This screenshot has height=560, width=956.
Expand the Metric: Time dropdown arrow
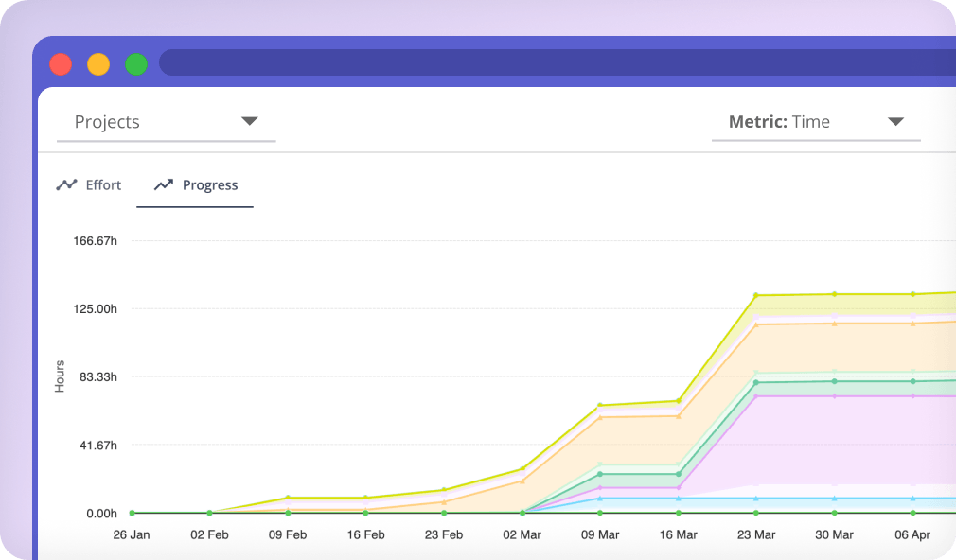[895, 122]
